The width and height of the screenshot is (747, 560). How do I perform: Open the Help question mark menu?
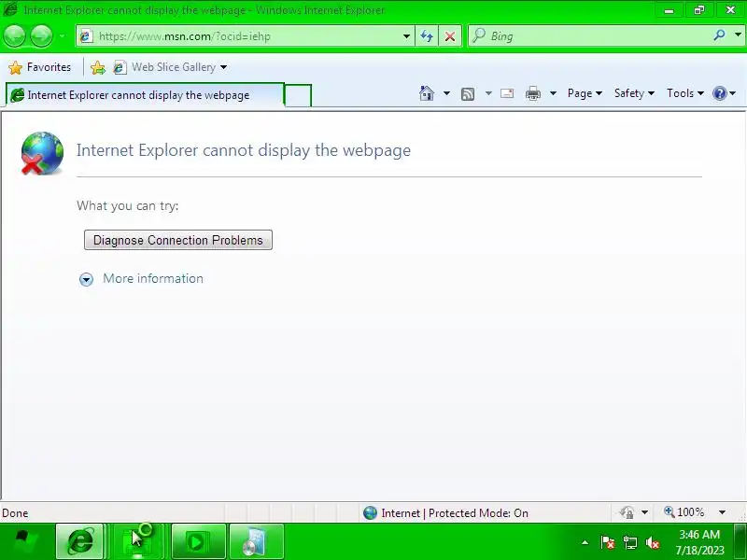(725, 93)
